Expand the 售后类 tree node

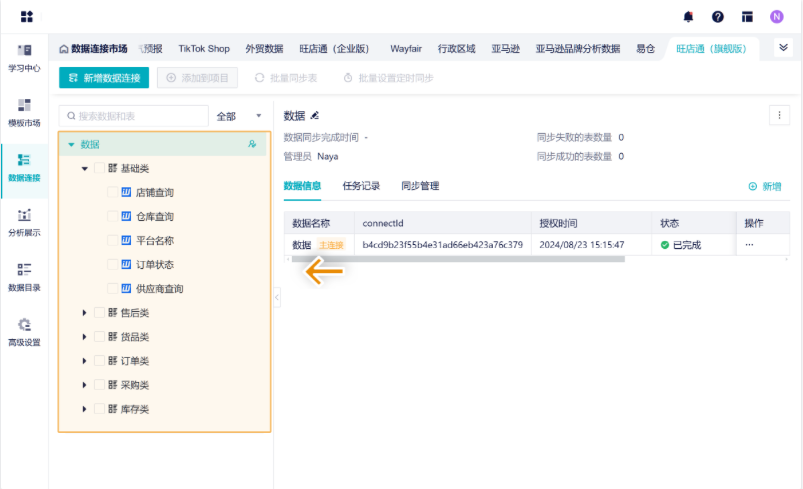[84, 312]
